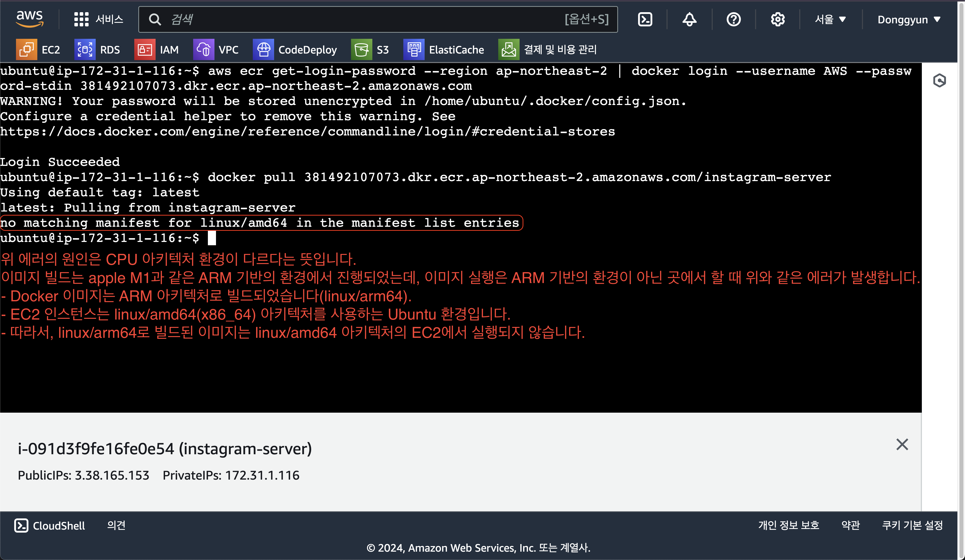Image resolution: width=965 pixels, height=560 pixels.
Task: Close the instagram-server instance info panel
Action: tap(902, 444)
